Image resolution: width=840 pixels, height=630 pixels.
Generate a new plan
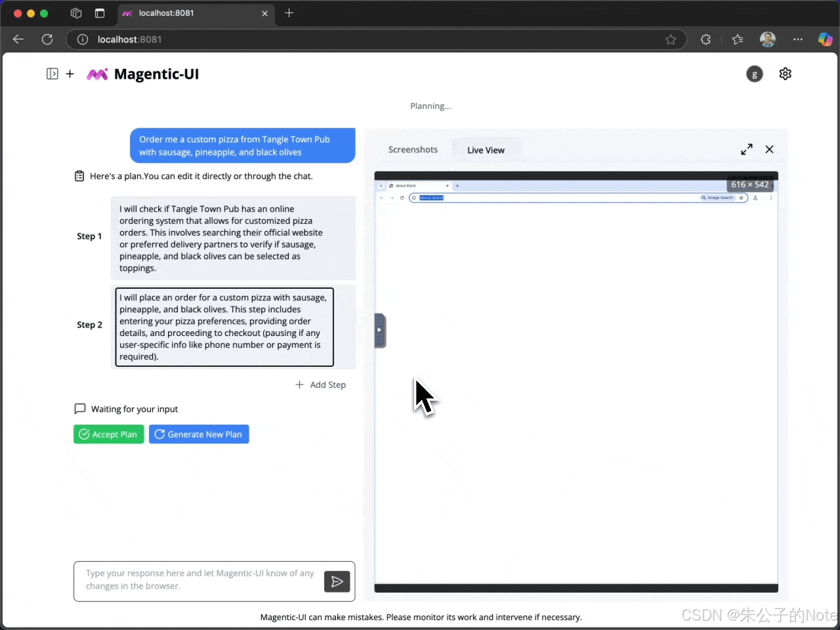coord(199,434)
